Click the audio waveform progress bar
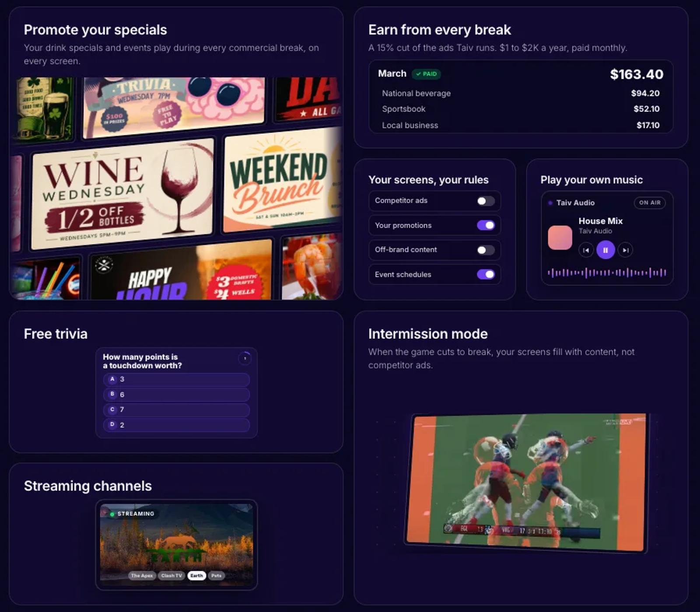Image resolution: width=700 pixels, height=612 pixels. click(607, 273)
